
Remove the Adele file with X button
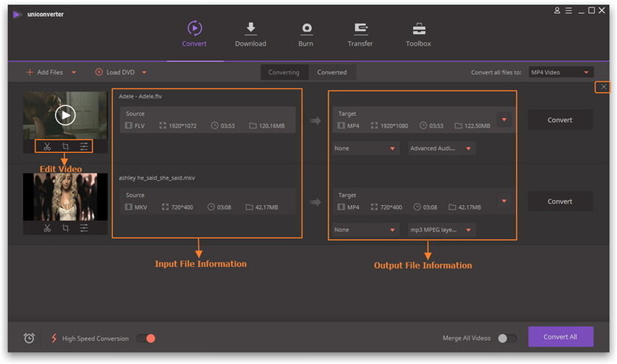click(x=603, y=87)
